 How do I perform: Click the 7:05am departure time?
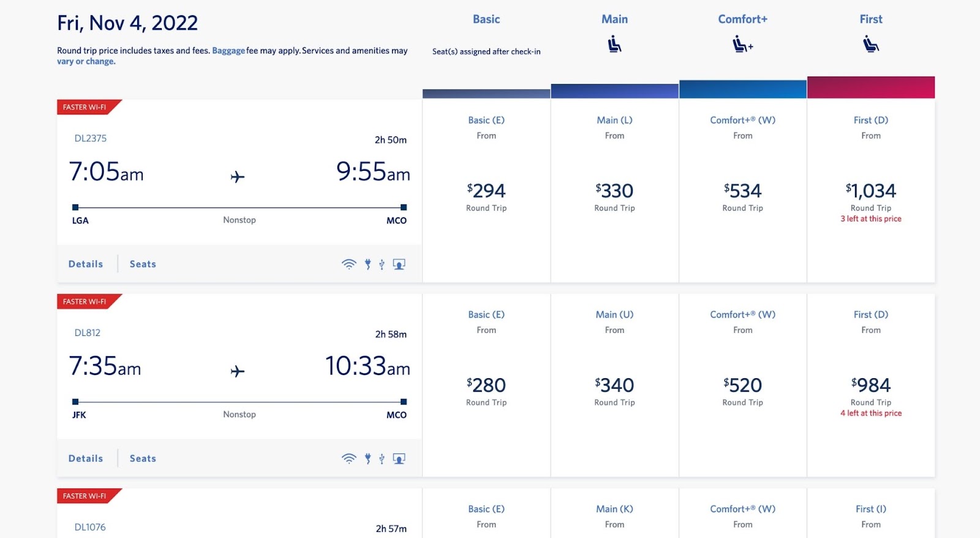[x=106, y=171]
